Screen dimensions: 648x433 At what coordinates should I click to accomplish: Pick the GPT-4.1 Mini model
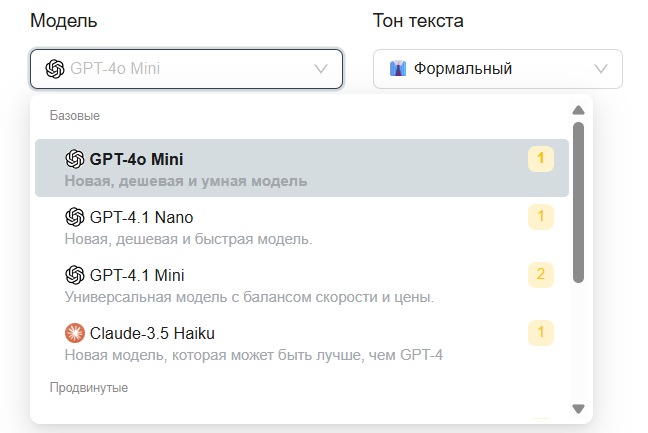pyautogui.click(x=302, y=284)
